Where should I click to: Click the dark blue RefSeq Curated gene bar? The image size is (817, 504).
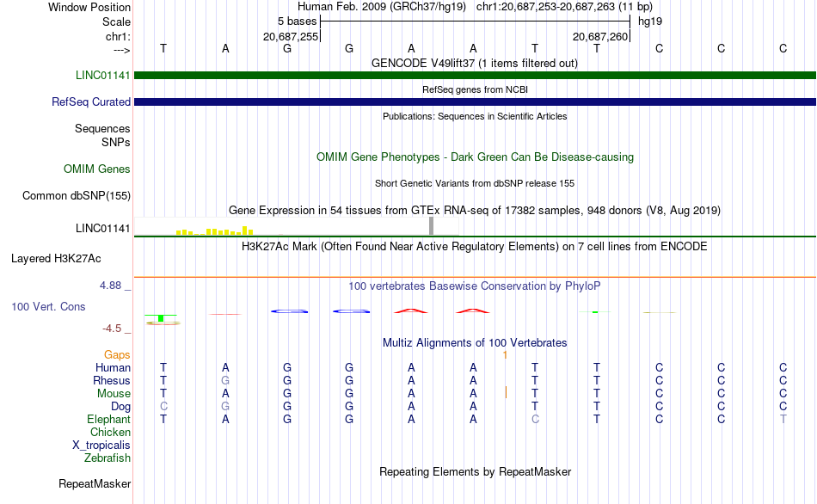pos(475,101)
